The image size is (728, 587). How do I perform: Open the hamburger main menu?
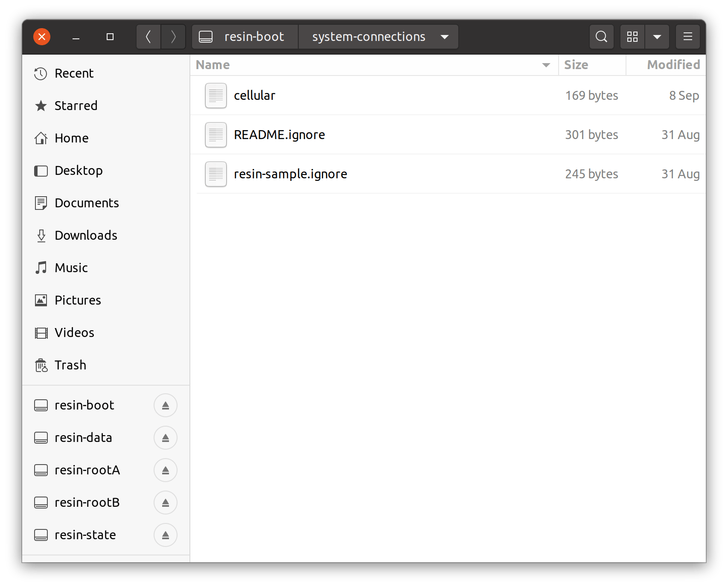(x=687, y=37)
